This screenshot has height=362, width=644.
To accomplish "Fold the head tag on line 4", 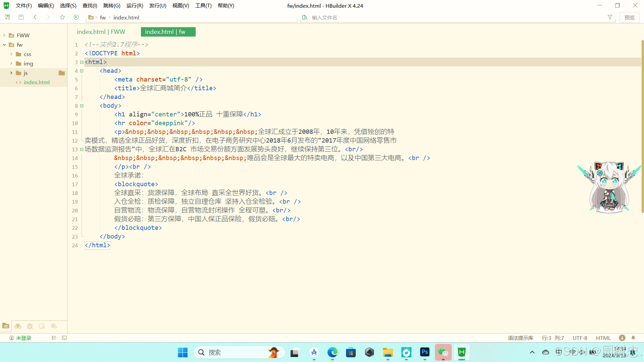I will (x=82, y=71).
